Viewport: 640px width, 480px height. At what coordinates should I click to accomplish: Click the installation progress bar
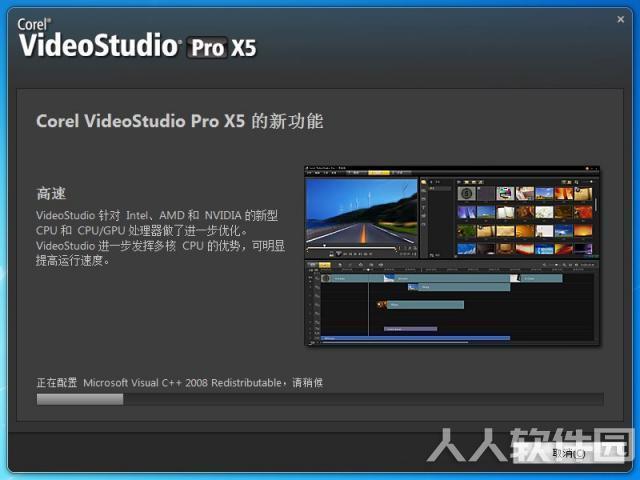point(320,399)
